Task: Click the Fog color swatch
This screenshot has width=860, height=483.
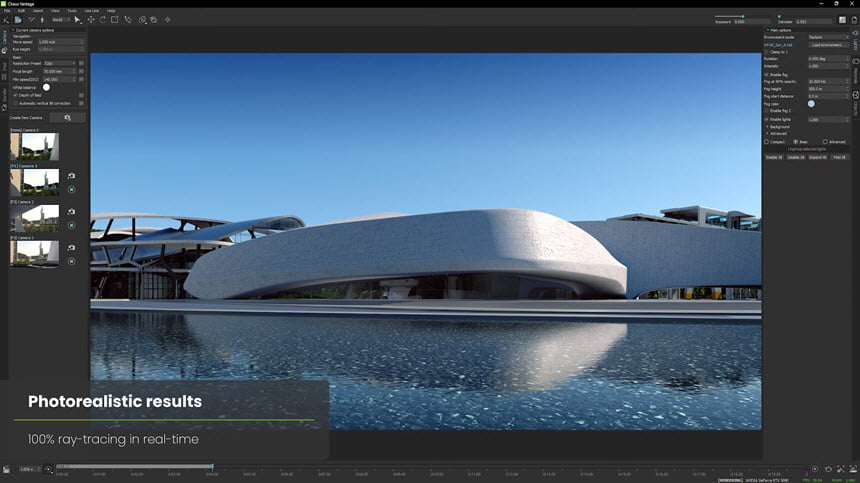Action: [x=811, y=104]
